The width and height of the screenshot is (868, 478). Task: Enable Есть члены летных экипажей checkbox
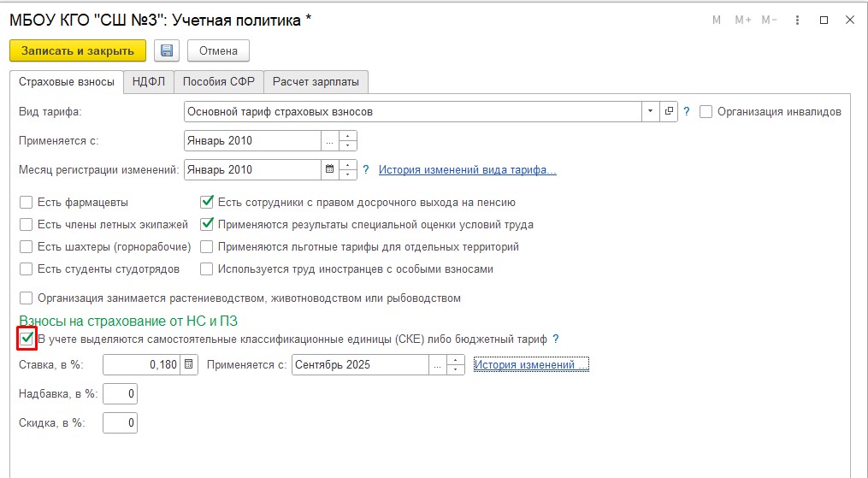pos(26,225)
